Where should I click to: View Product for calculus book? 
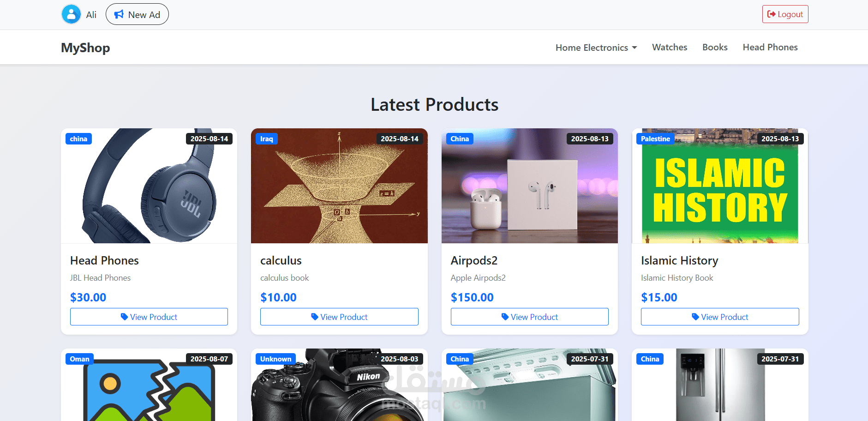[339, 317]
